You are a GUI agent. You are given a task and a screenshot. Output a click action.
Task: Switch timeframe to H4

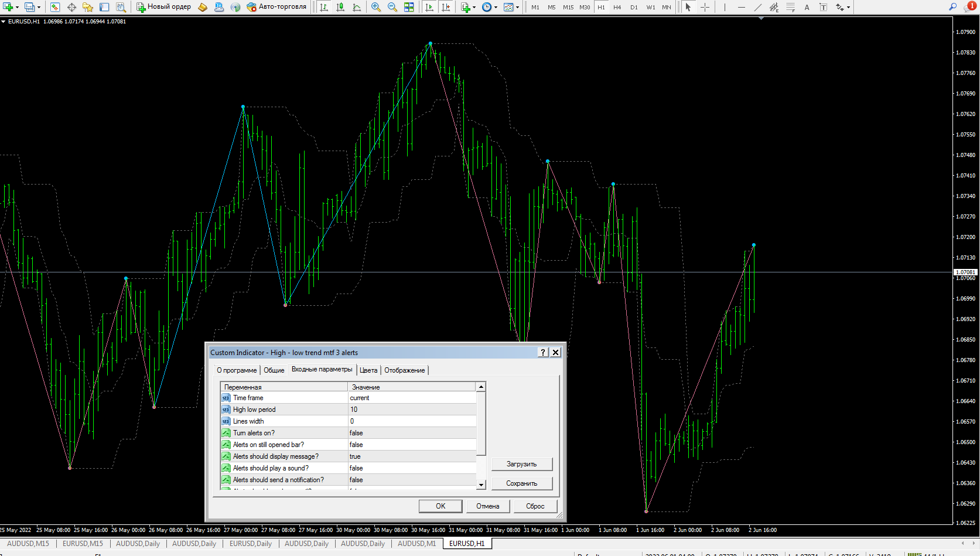click(617, 7)
